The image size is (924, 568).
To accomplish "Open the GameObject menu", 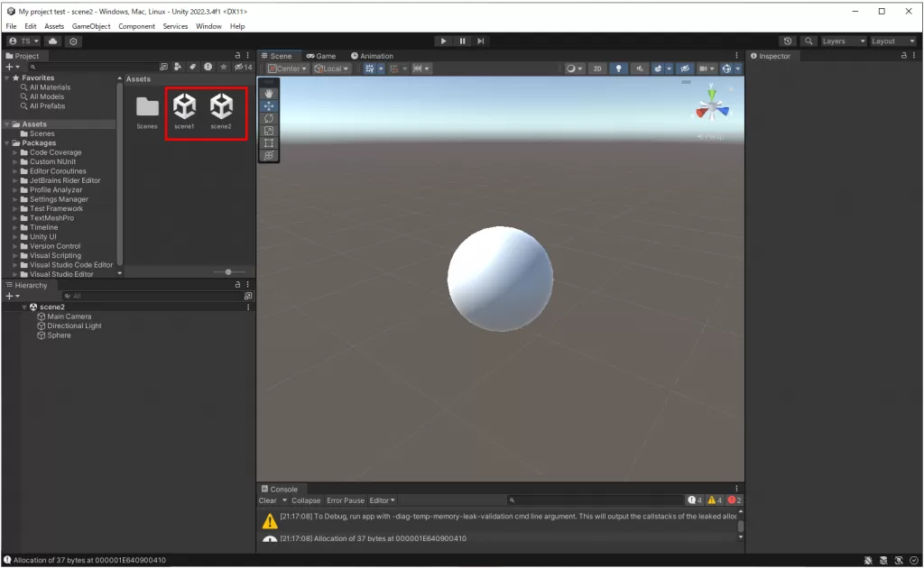I will [91, 26].
